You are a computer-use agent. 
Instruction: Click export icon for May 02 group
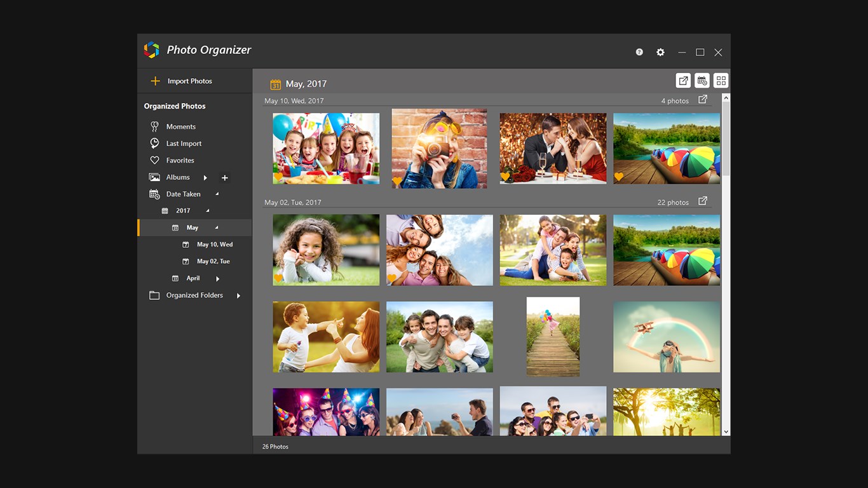[x=703, y=201]
